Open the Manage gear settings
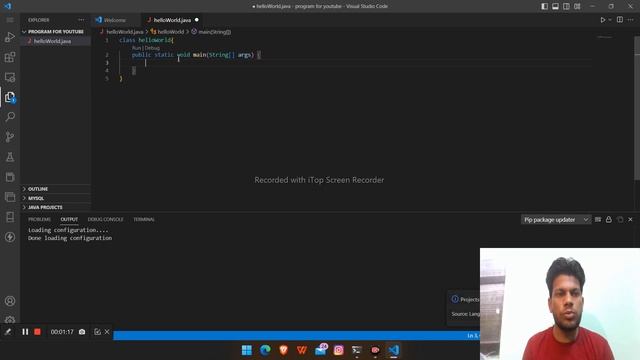This screenshot has height=360, width=640. point(10,320)
